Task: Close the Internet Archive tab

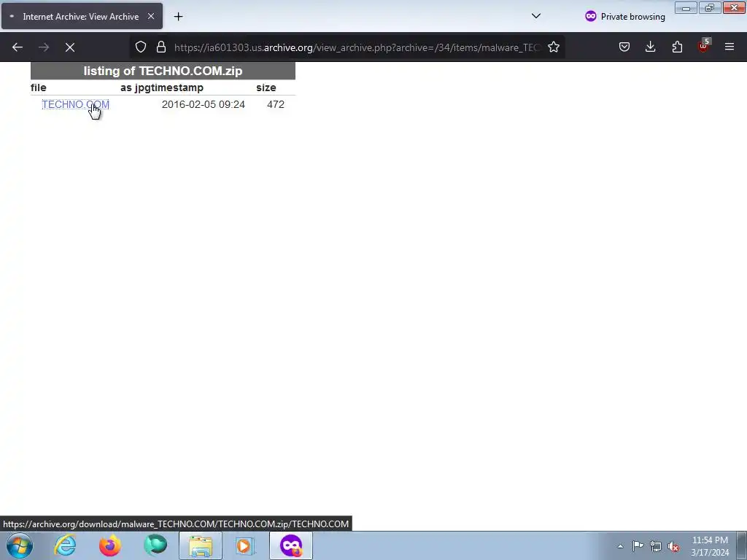Action: coord(151,16)
